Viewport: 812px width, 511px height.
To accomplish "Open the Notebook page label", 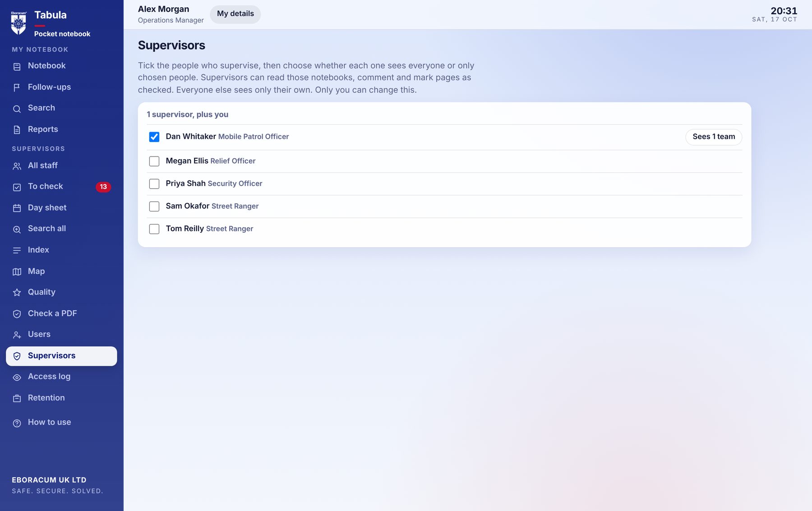I will coord(47,66).
